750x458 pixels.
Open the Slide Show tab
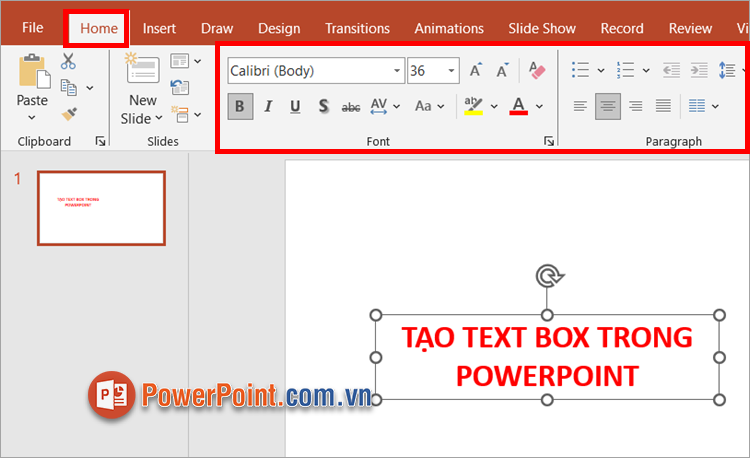tap(542, 28)
